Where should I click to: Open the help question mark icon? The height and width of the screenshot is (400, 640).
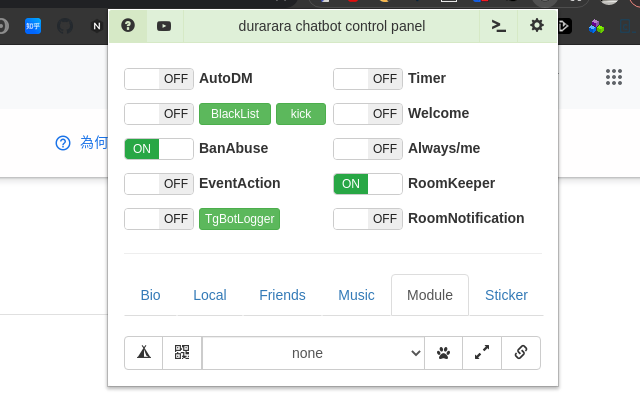click(x=128, y=26)
